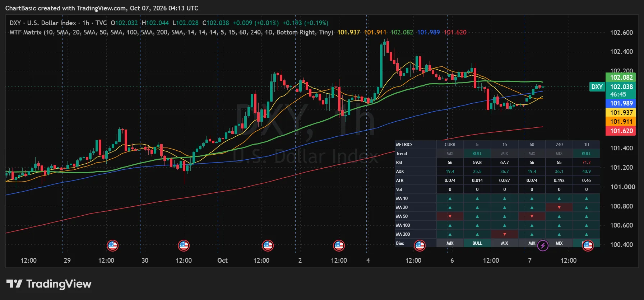
Task: Click the current price 102.038 axis label
Action: pyautogui.click(x=621, y=87)
